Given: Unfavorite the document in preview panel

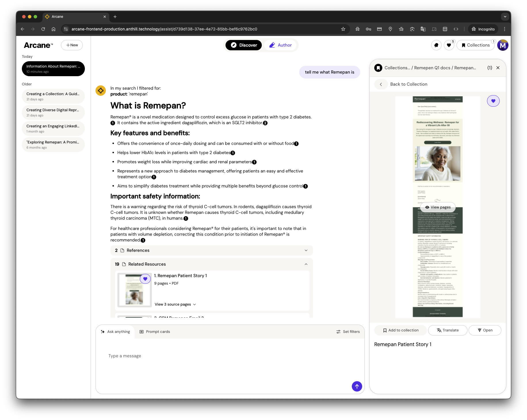Looking at the screenshot, I should click(x=493, y=101).
